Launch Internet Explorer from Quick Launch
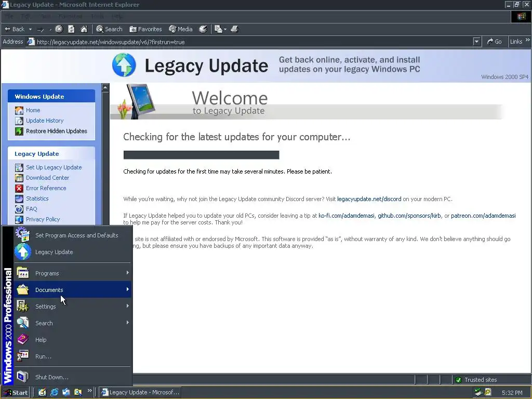 click(x=54, y=392)
